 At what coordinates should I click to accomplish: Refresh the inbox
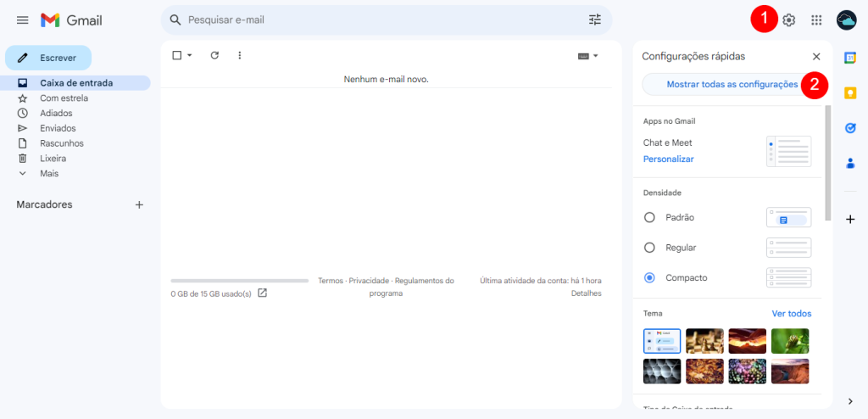(x=214, y=55)
